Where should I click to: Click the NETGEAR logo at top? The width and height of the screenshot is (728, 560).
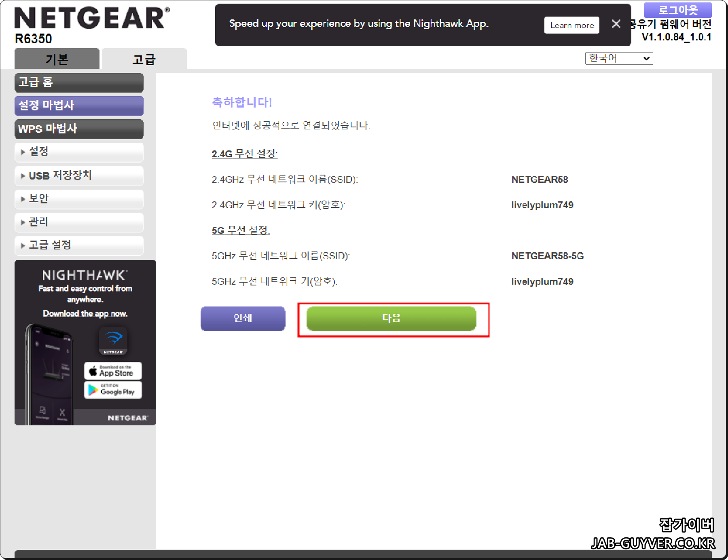92,18
